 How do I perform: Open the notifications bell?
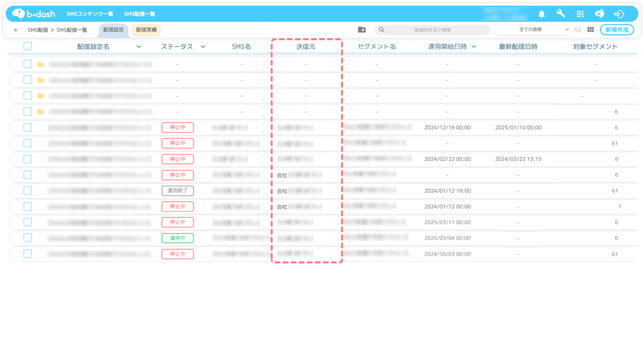pos(541,14)
